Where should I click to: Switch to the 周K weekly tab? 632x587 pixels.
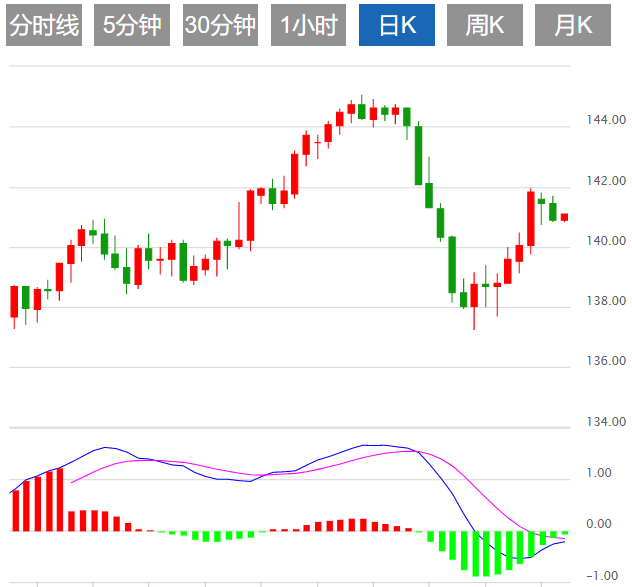pyautogui.click(x=485, y=26)
